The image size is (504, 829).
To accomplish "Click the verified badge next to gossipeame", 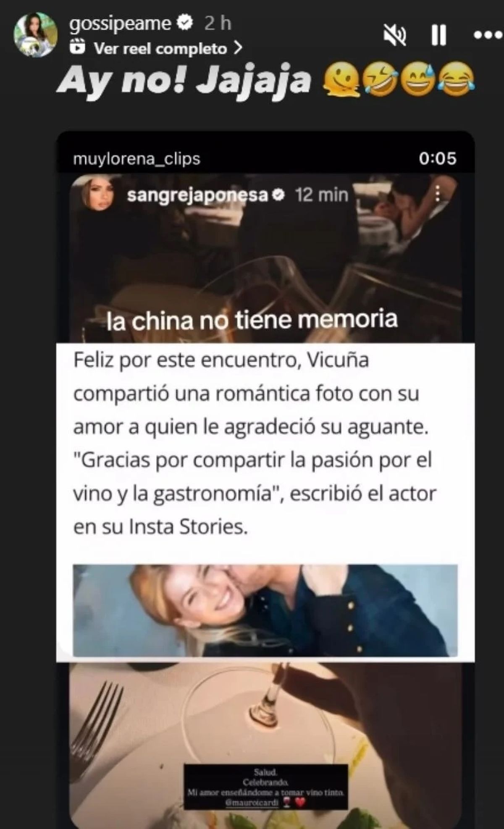I will (184, 23).
